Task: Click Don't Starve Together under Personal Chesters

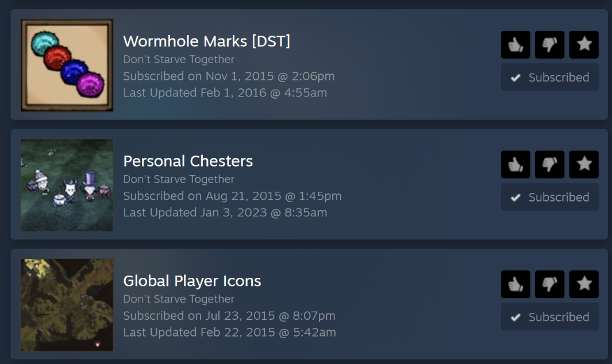Action: tap(179, 179)
